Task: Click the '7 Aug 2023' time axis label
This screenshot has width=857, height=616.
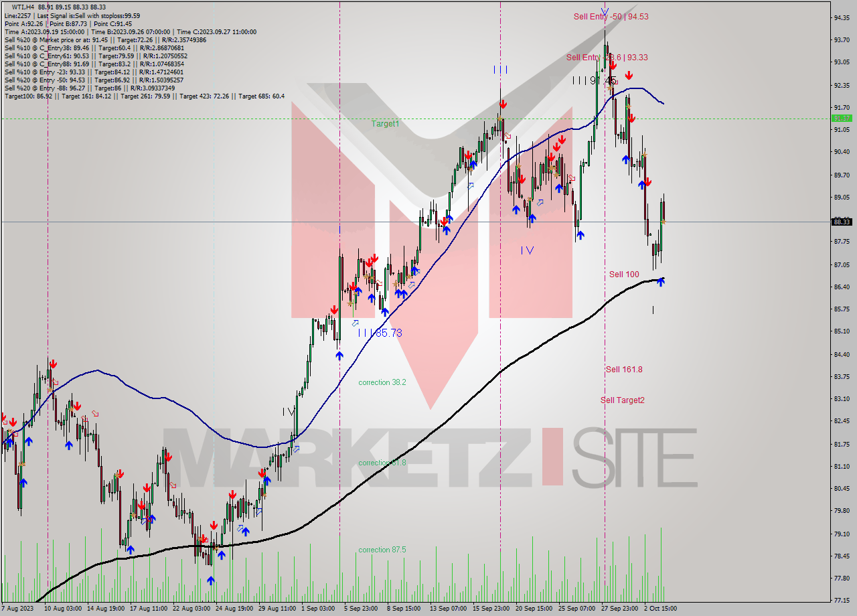Action: [17, 609]
